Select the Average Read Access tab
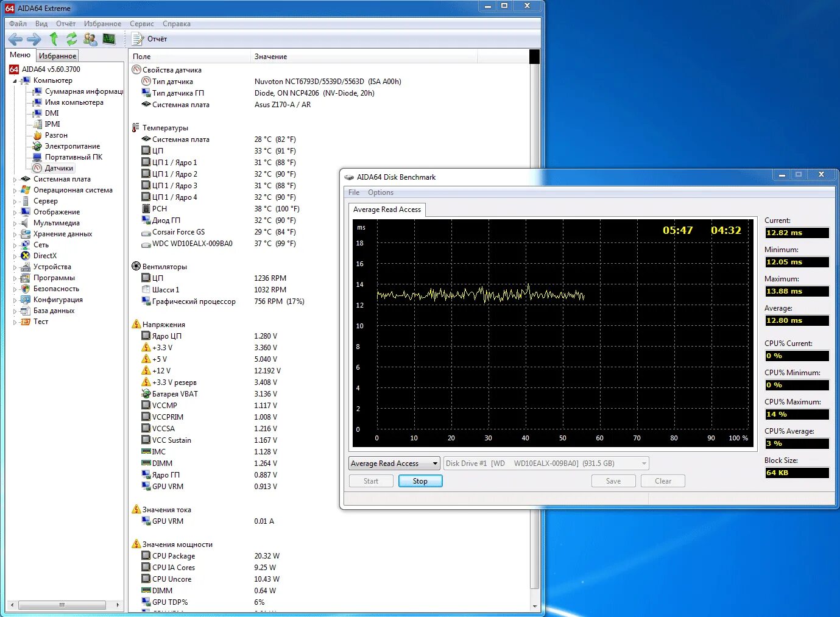The width and height of the screenshot is (840, 617). pos(387,210)
